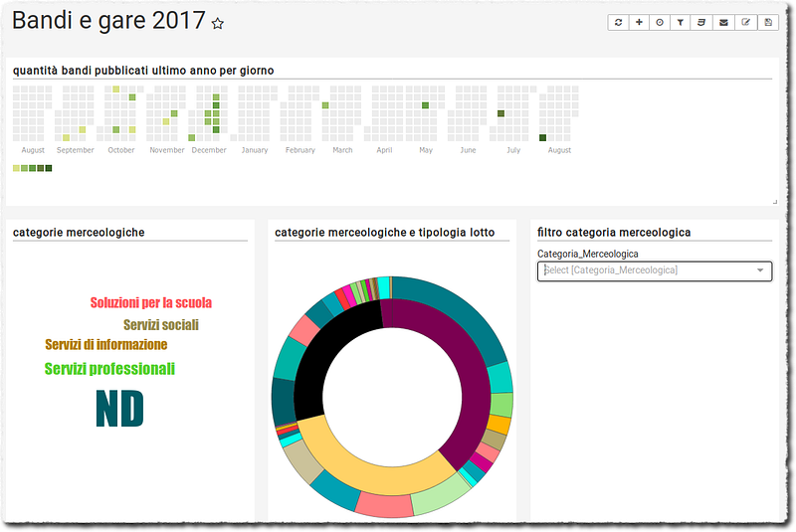Viewport: 796px width, 532px height.
Task: Click the "Bandi e gare 2017" dashboard title
Action: pyautogui.click(x=108, y=21)
